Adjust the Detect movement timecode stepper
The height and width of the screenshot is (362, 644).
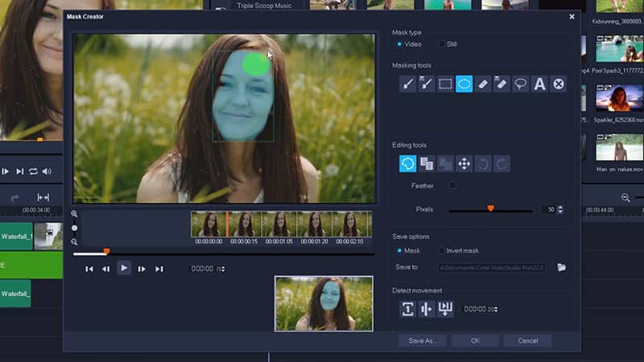pos(495,309)
